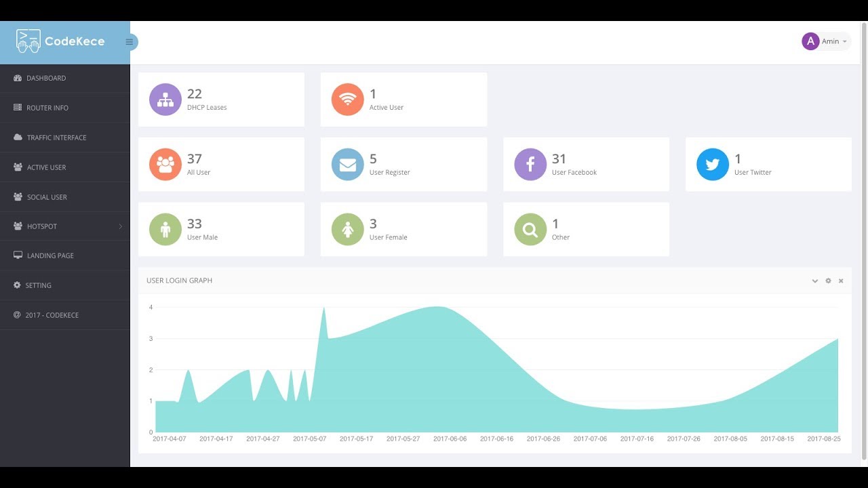Expand the Hotspot submenu arrow
The height and width of the screenshot is (488, 868).
[120, 226]
